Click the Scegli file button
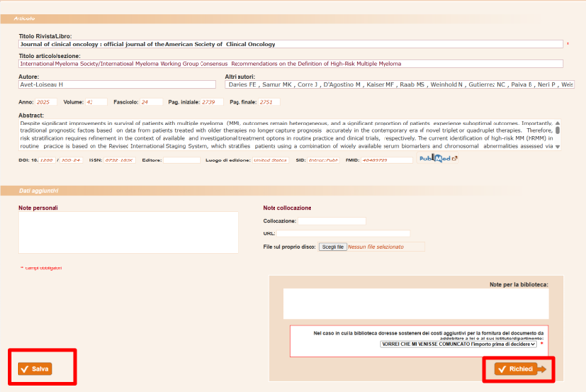 [333, 247]
